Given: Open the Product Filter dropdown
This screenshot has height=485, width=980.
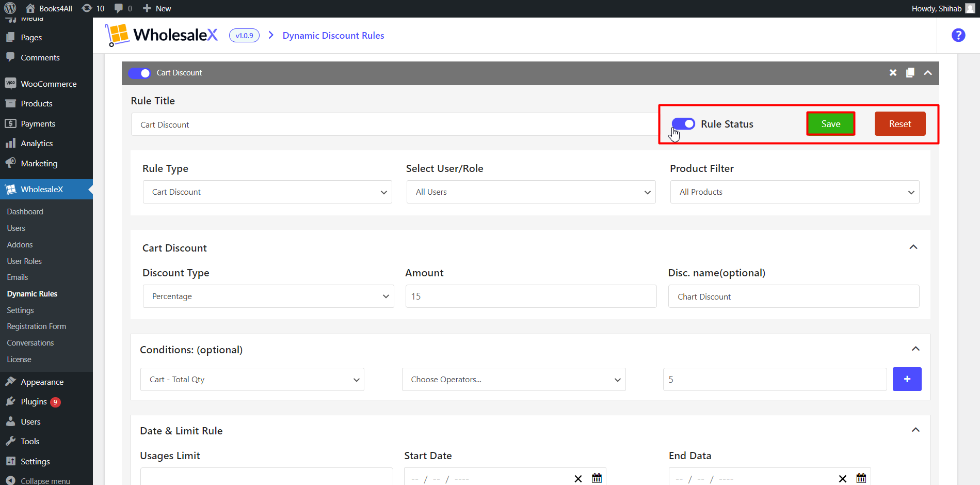Looking at the screenshot, I should tap(795, 192).
